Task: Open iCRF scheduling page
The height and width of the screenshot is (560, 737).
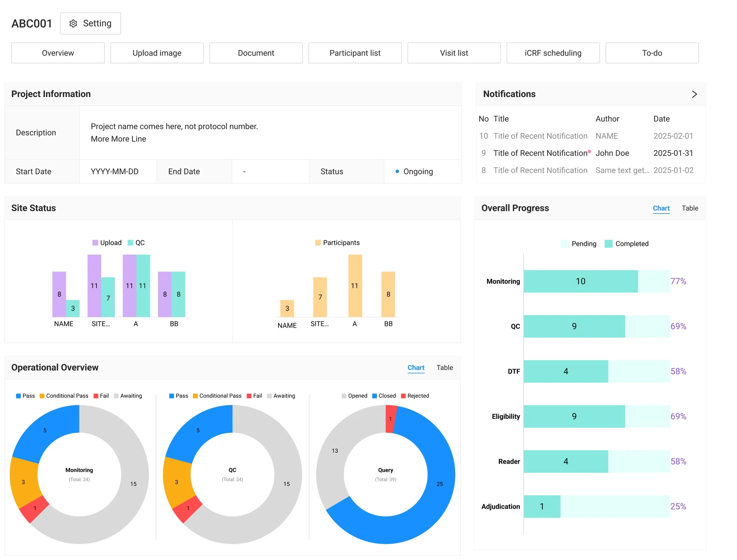Action: click(553, 53)
